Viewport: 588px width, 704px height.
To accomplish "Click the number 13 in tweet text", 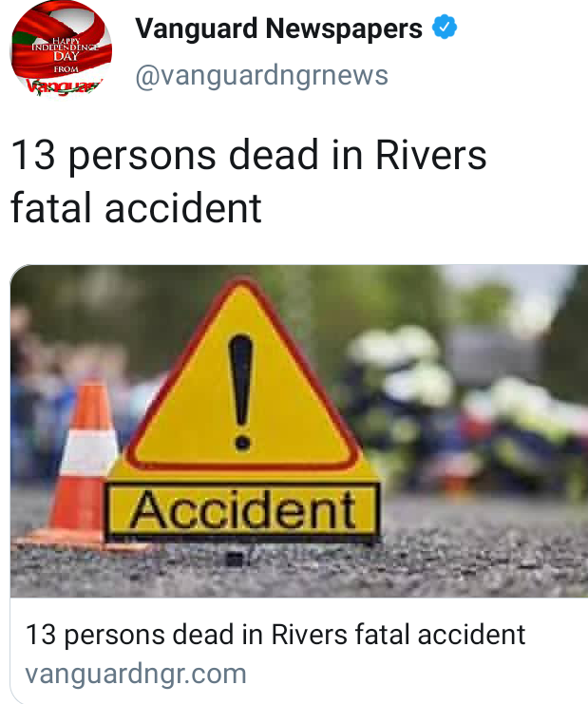I will coord(32,155).
